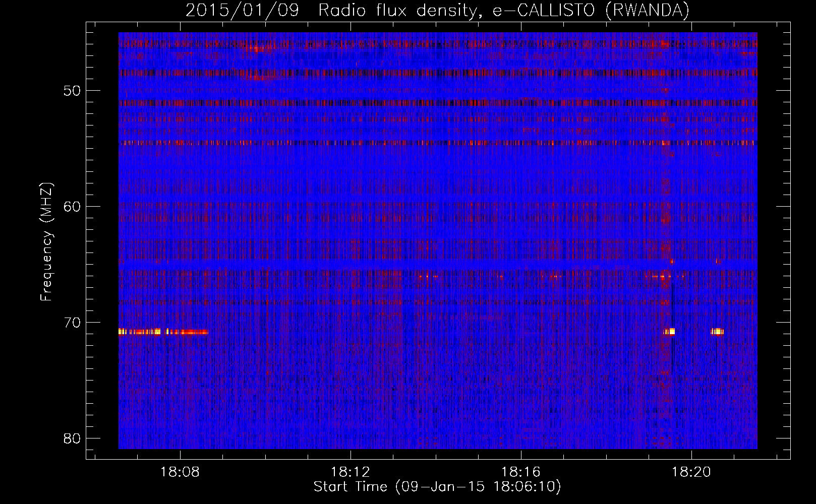Image resolution: width=816 pixels, height=504 pixels.
Task: Click the Frequency (MHZ) axis label
Action: pyautogui.click(x=46, y=241)
